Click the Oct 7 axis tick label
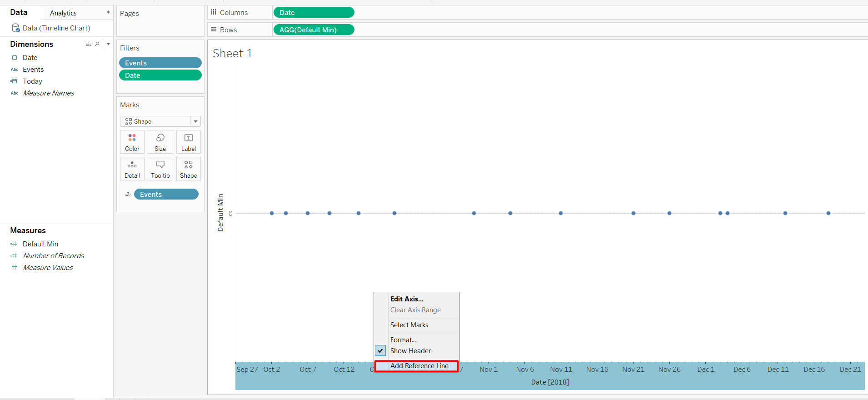This screenshot has width=868, height=400. [x=308, y=370]
